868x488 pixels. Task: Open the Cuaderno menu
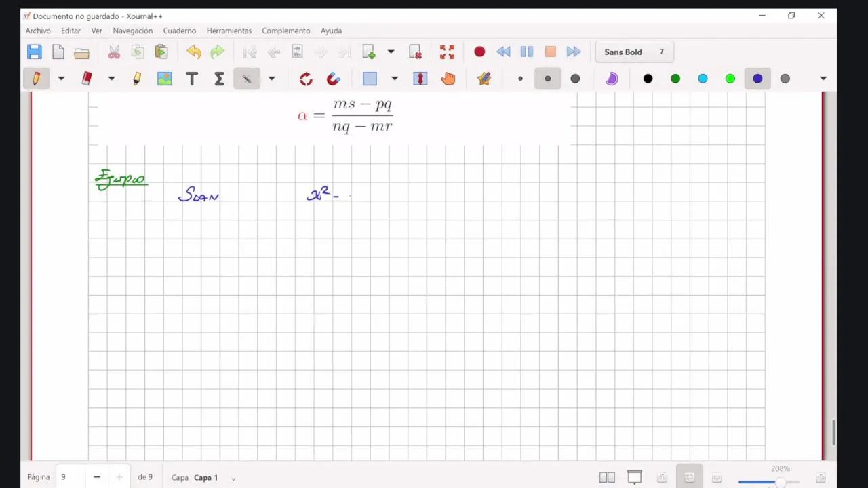tap(180, 30)
